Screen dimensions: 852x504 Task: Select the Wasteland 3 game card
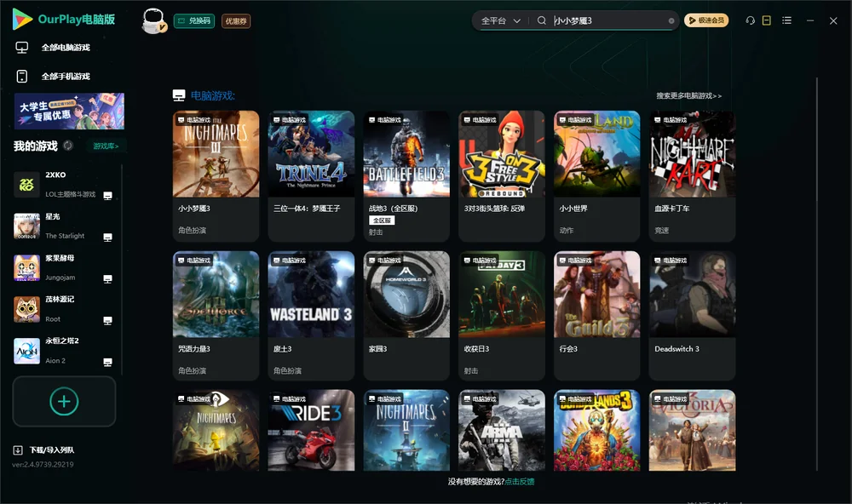click(311, 316)
